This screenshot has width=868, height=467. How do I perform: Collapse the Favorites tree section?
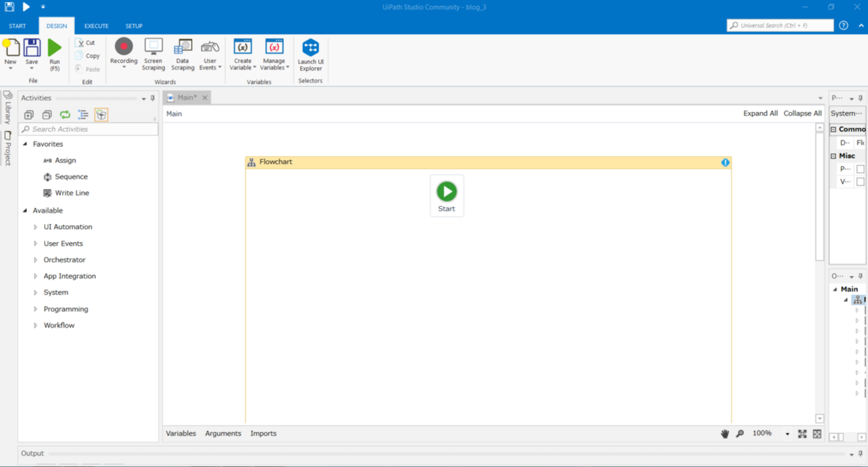pos(25,144)
